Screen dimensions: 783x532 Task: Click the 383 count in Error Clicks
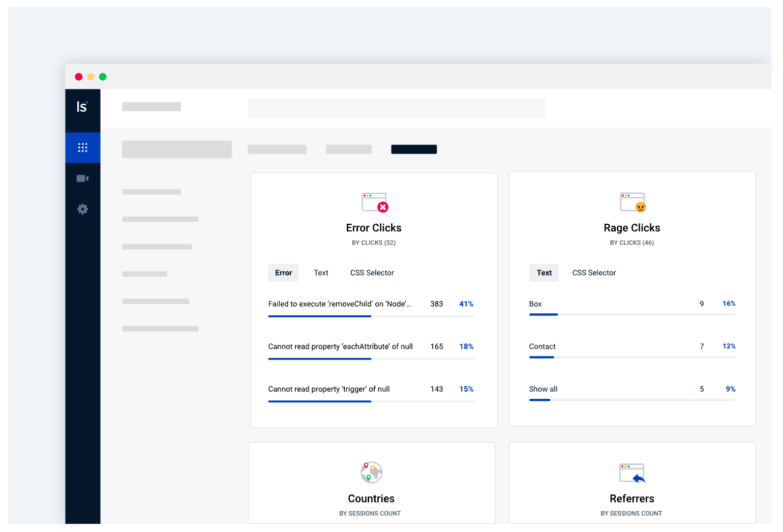437,304
